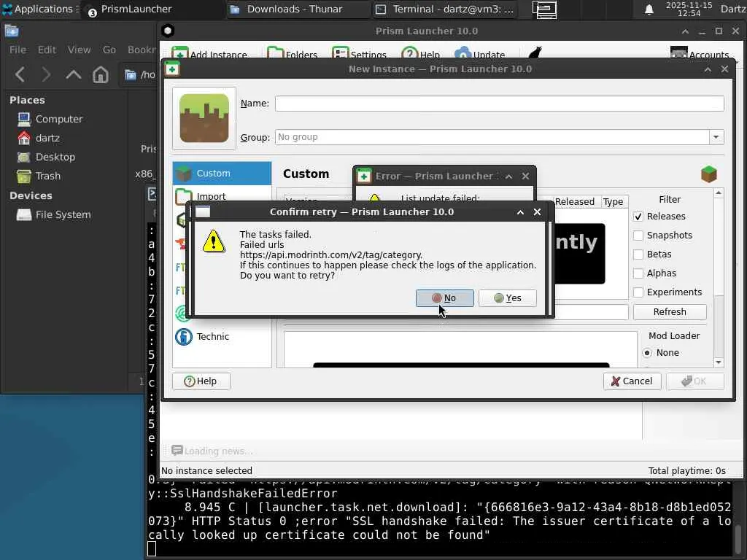This screenshot has height=560, width=747.
Task: Click the Technic icon in the source list
Action: pos(184,337)
